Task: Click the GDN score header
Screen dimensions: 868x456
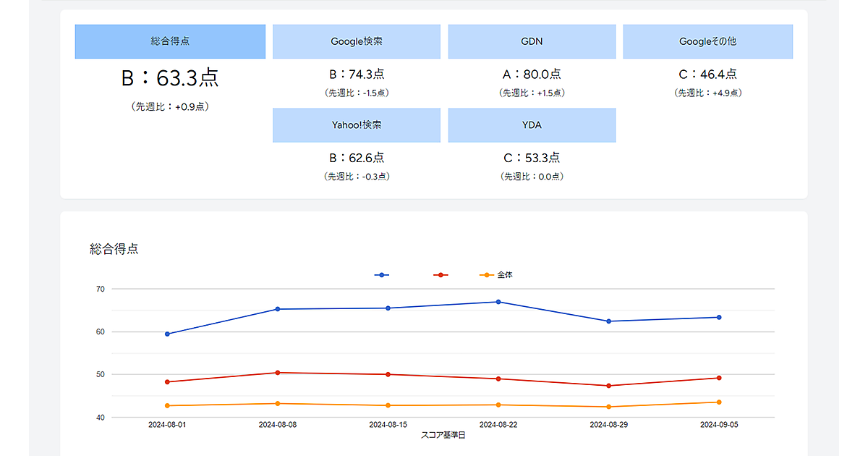Action: (532, 41)
